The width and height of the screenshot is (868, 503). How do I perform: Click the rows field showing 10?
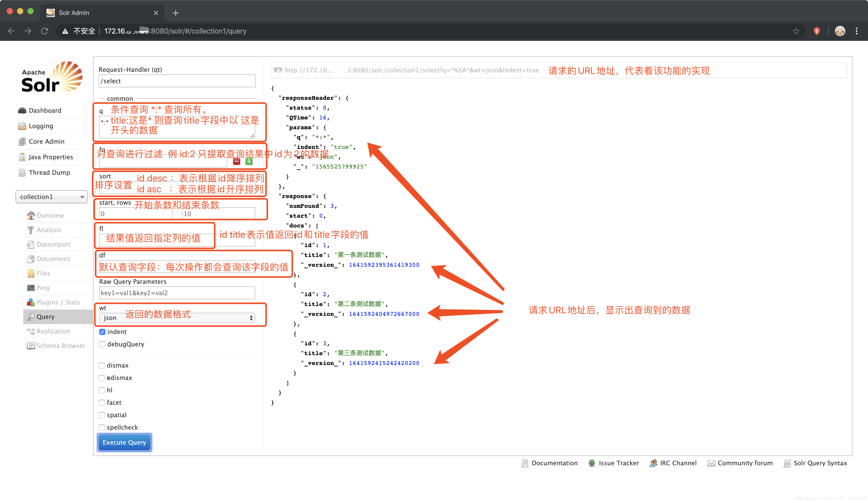pyautogui.click(x=218, y=214)
